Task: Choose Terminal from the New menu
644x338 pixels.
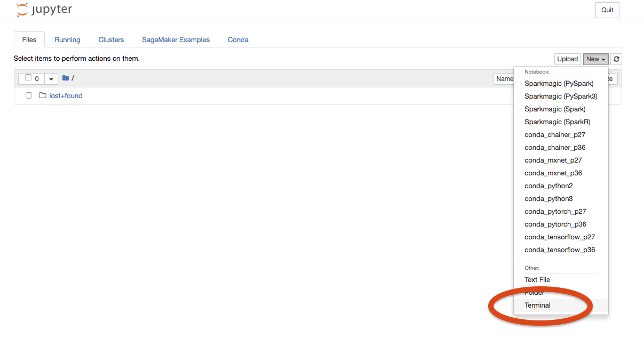Action: 537,305
